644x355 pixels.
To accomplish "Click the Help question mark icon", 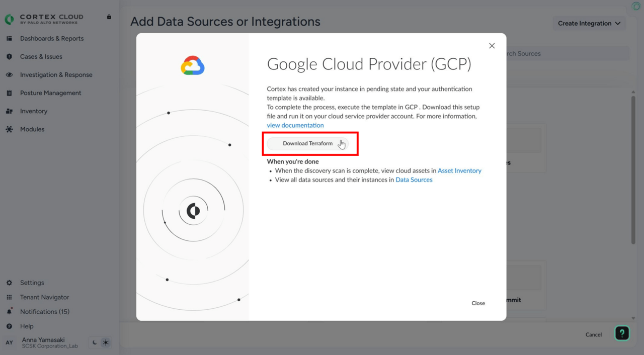I will pos(9,326).
